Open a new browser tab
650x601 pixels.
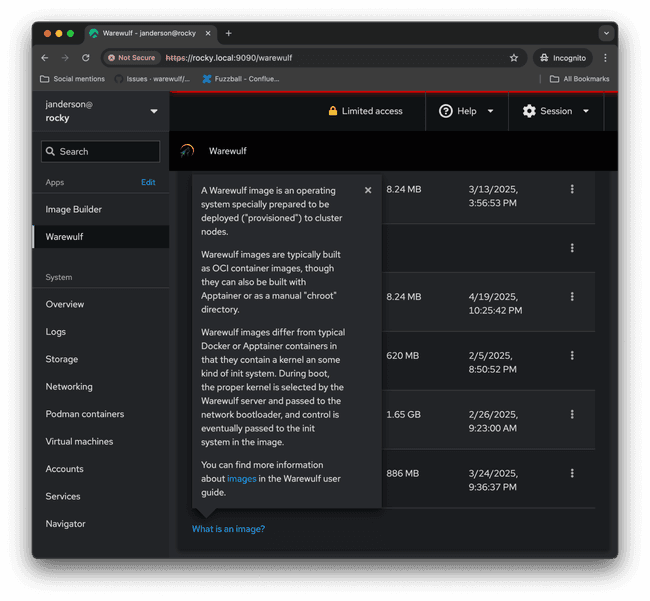point(228,33)
